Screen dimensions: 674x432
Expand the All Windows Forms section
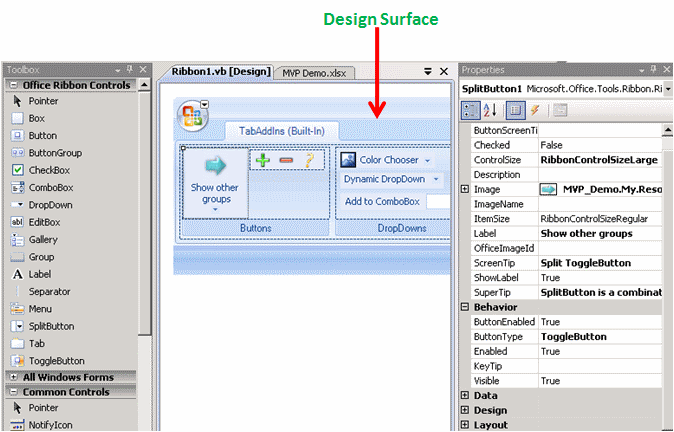(x=13, y=377)
